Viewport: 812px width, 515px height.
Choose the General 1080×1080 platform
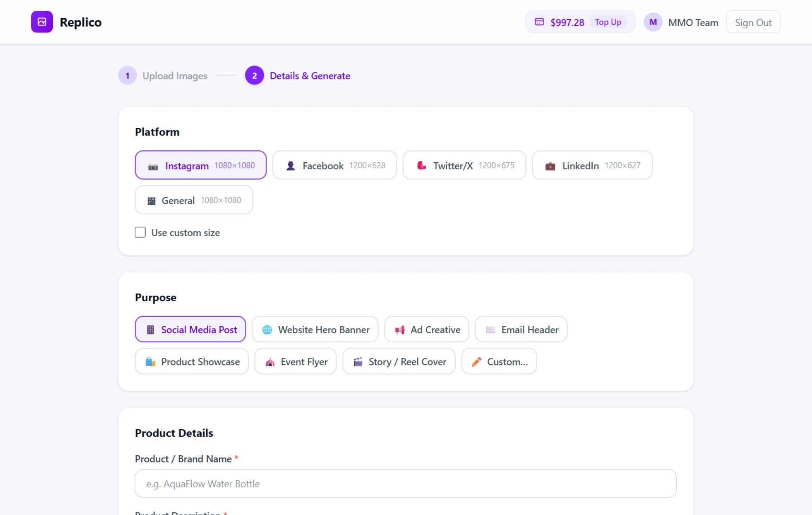pyautogui.click(x=194, y=200)
